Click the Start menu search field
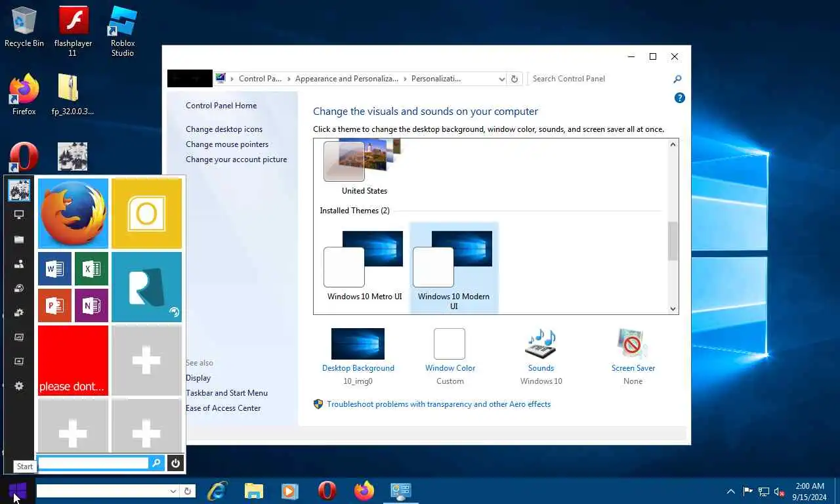Image resolution: width=840 pixels, height=504 pixels. (93, 463)
